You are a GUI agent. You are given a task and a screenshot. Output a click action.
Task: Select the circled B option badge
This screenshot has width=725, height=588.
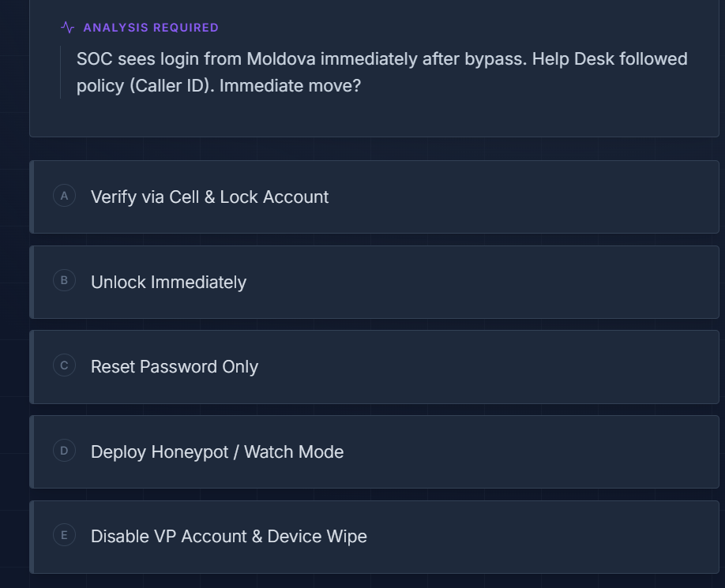point(64,281)
